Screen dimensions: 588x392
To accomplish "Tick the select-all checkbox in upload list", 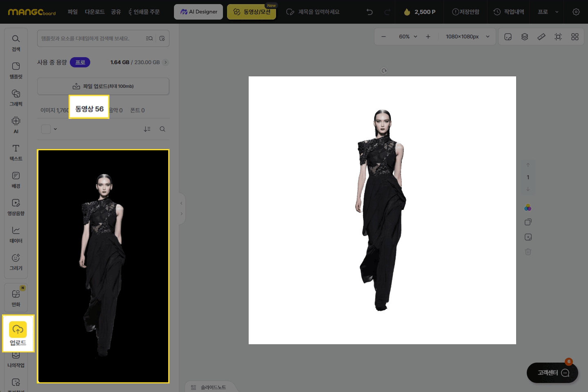I will [46, 129].
